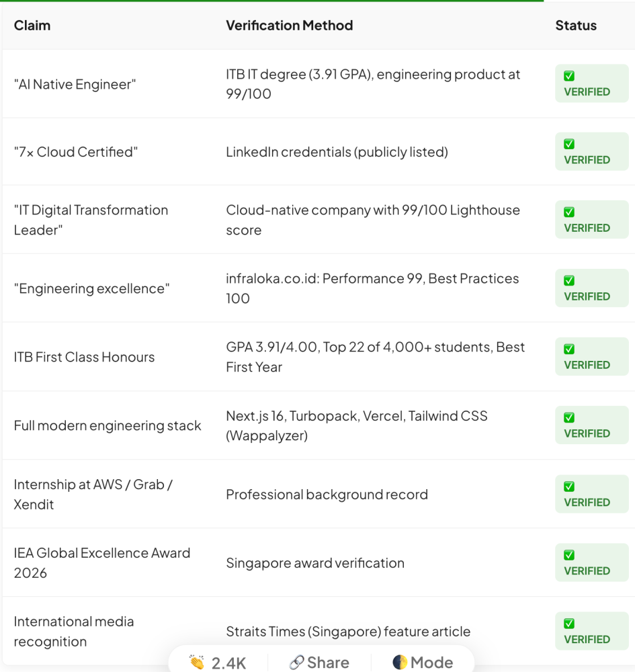This screenshot has height=672, width=635.
Task: Click the clap icon showing 2.4K
Action: point(198,662)
